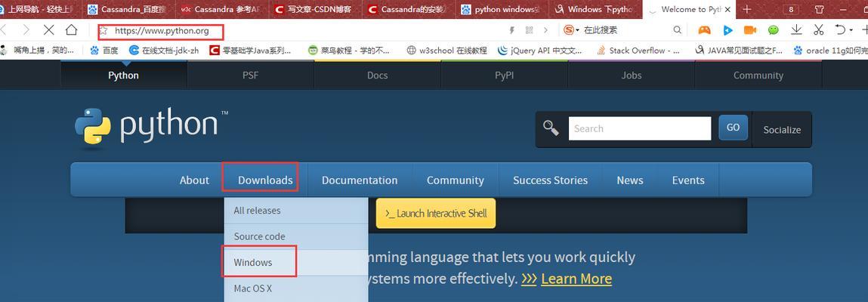Open the 在线文档-jdk-zh bookmark
Screen dimensions: 868x302
164,51
